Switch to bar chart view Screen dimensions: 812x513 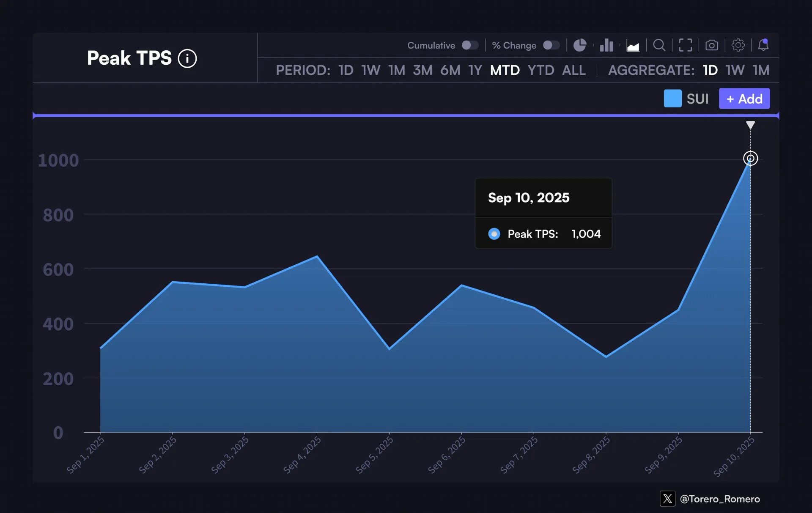[606, 45]
